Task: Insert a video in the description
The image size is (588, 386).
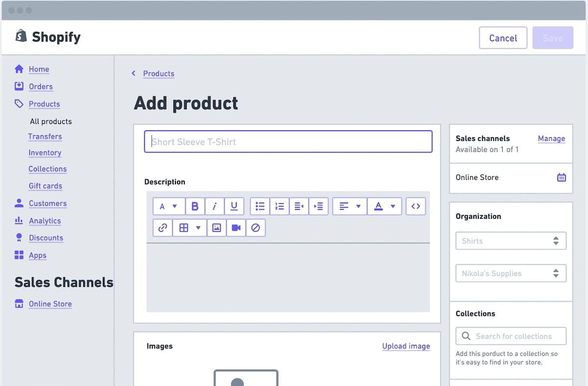Action: [x=236, y=228]
